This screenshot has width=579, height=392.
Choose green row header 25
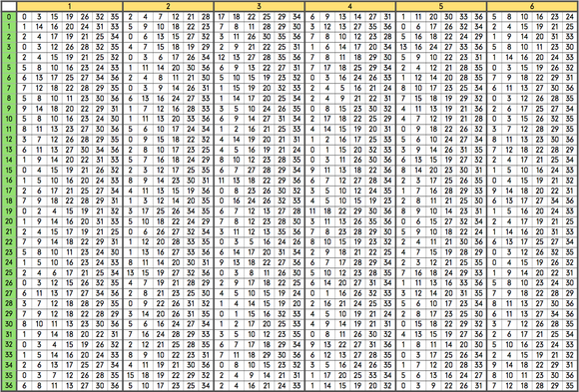(9, 272)
